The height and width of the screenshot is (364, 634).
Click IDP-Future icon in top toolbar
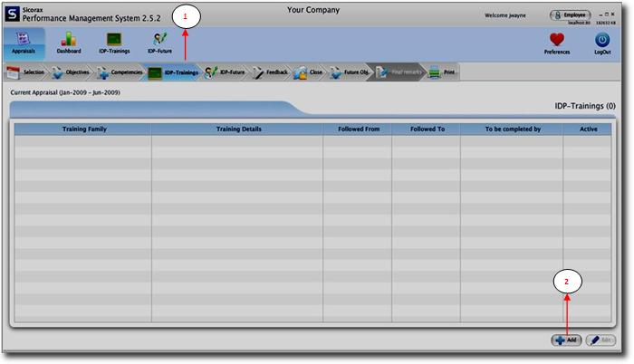click(159, 42)
